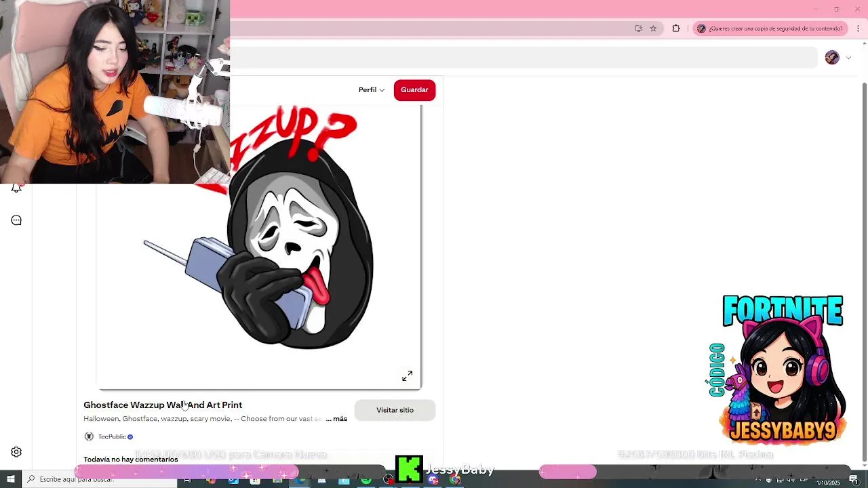Image resolution: width=868 pixels, height=488 pixels.
Task: Open the Pinterest settings gear in sidebar
Action: coord(16,452)
